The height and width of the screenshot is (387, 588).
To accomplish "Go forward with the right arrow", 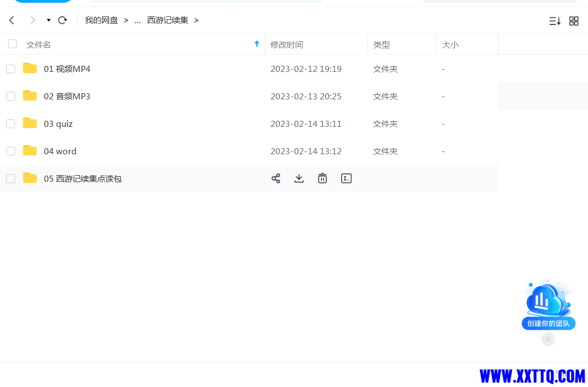I will [32, 20].
